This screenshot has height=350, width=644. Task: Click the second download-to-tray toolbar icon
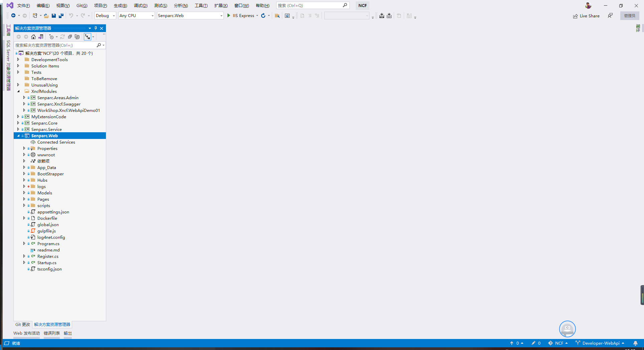coord(389,16)
